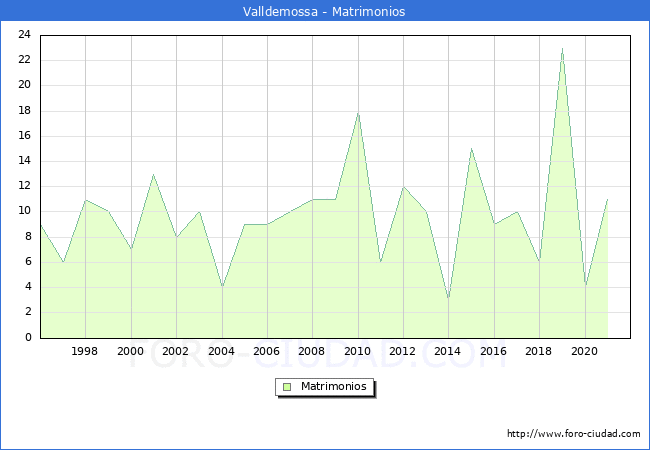Select the 2008 x-axis label
Screen dimensions: 650x450
click(x=312, y=351)
